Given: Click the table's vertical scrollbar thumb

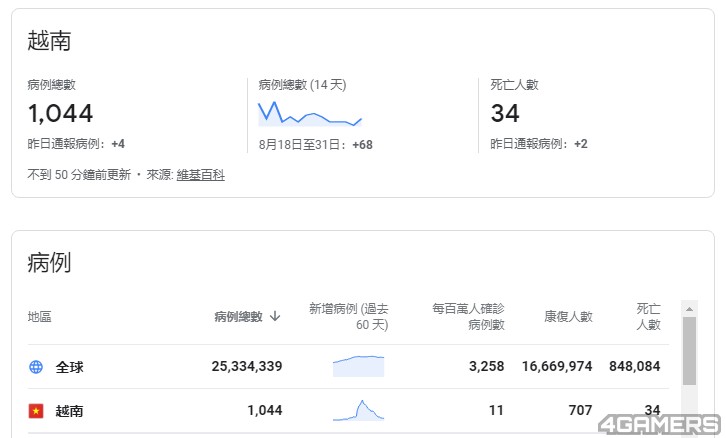Looking at the screenshot, I should click(x=689, y=350).
